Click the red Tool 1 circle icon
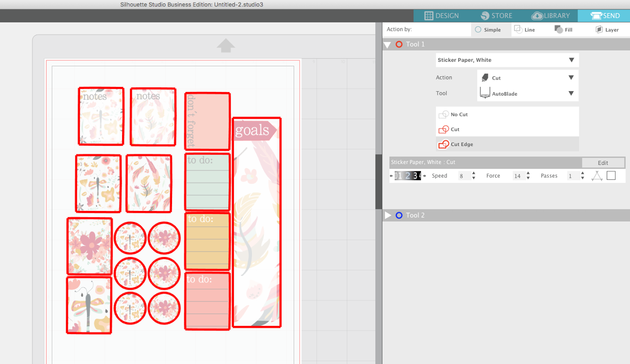 click(399, 44)
